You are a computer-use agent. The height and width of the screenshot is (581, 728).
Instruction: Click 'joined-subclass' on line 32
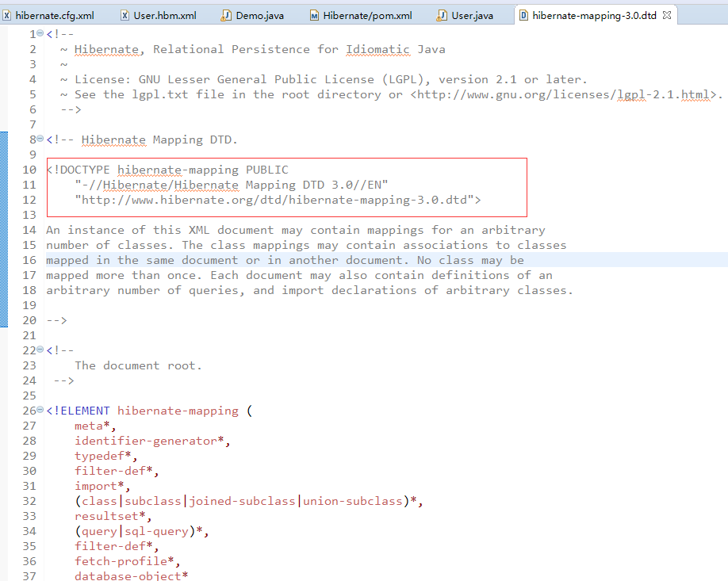click(242, 501)
